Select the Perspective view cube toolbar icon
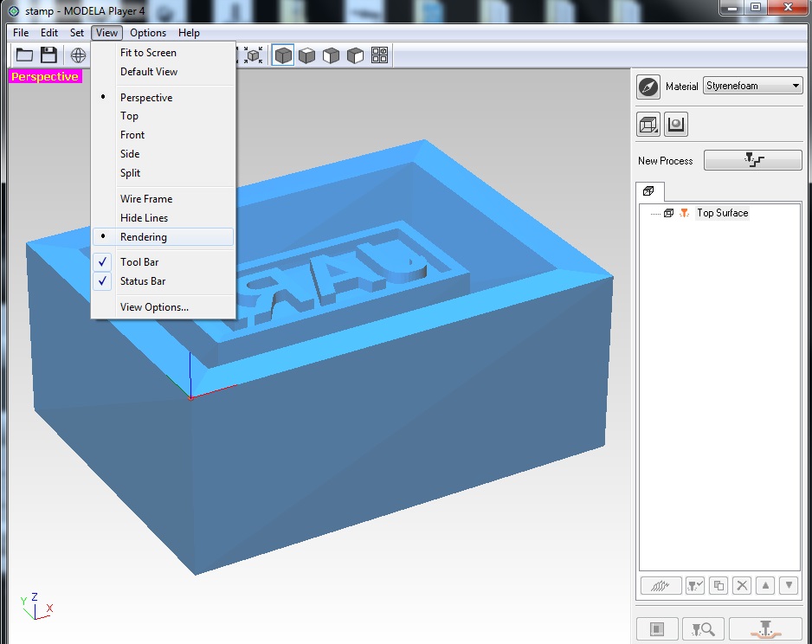Image resolution: width=812 pixels, height=644 pixels. click(x=283, y=55)
